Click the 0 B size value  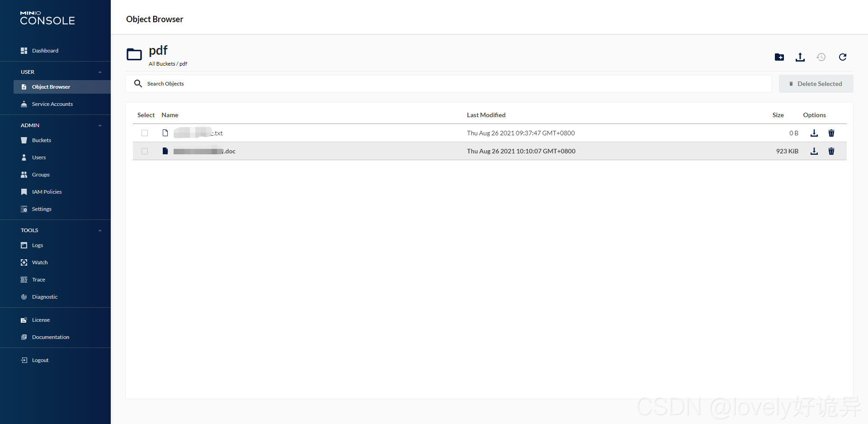(794, 133)
